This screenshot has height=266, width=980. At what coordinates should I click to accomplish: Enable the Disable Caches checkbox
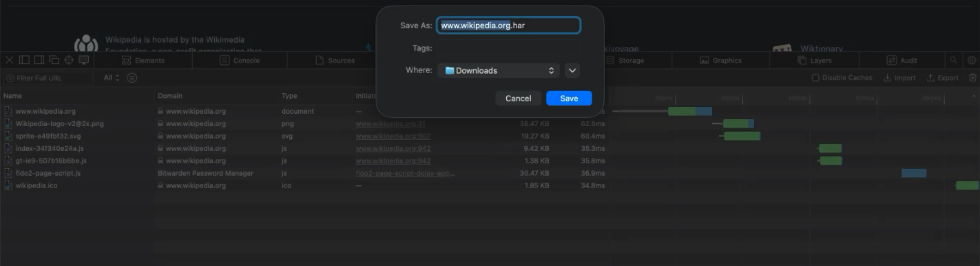click(815, 78)
